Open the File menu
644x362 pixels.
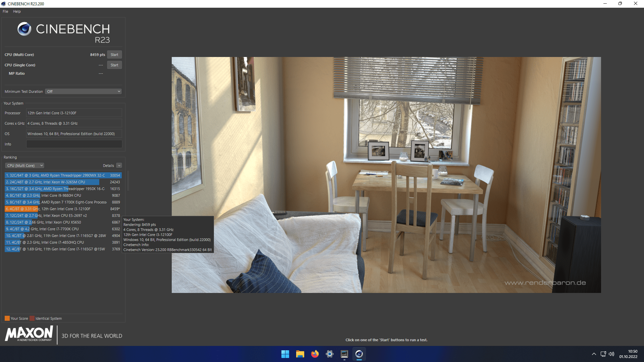pyautogui.click(x=5, y=11)
